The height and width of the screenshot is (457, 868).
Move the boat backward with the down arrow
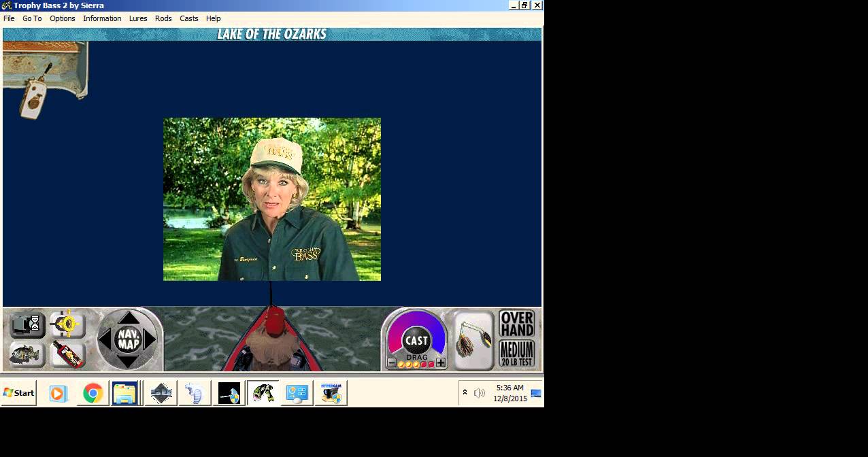click(128, 361)
